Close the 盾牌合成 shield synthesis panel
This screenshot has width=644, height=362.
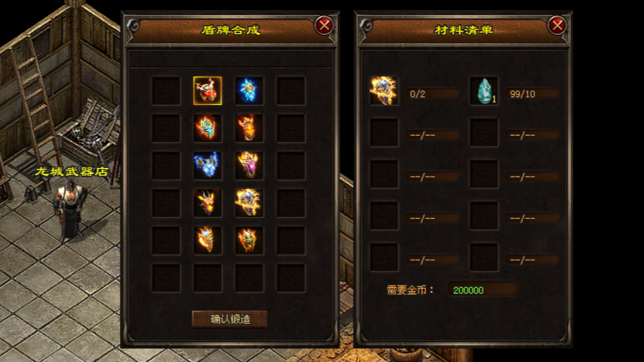click(x=324, y=26)
